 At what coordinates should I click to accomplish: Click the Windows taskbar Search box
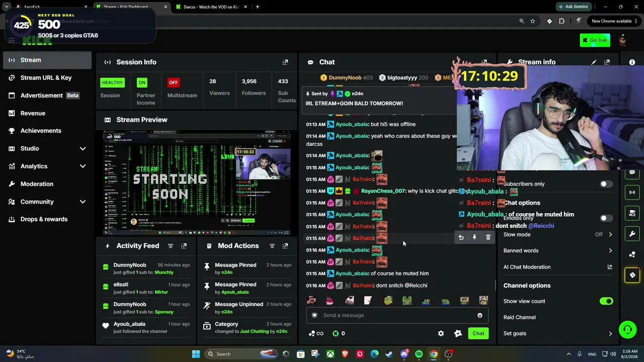point(239,354)
